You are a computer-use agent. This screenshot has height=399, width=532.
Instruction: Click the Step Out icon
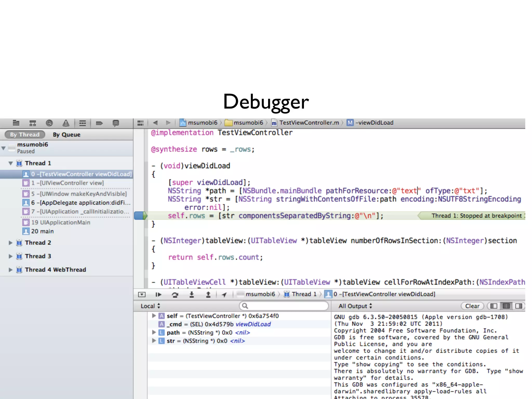click(x=208, y=294)
